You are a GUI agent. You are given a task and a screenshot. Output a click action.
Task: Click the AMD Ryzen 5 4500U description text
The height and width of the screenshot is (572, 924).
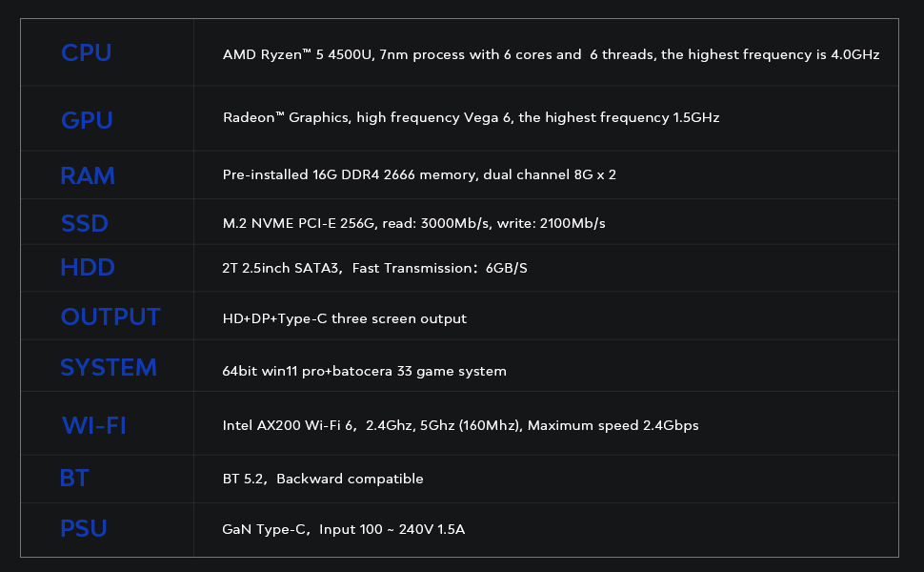click(x=551, y=55)
